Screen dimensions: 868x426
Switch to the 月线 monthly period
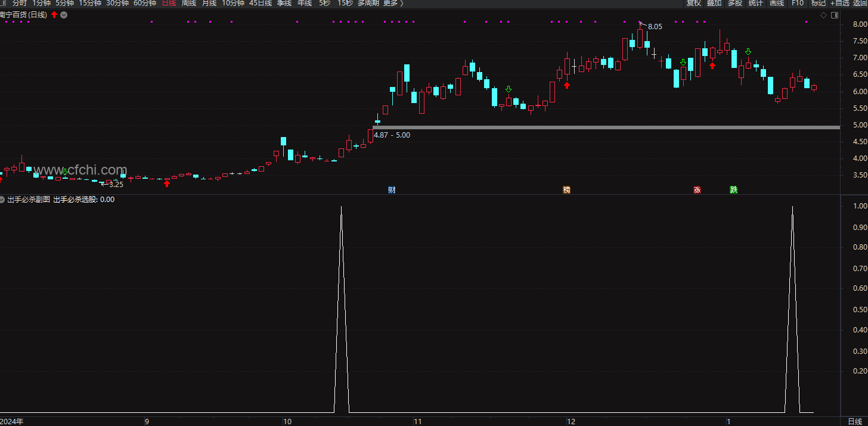[x=209, y=4]
